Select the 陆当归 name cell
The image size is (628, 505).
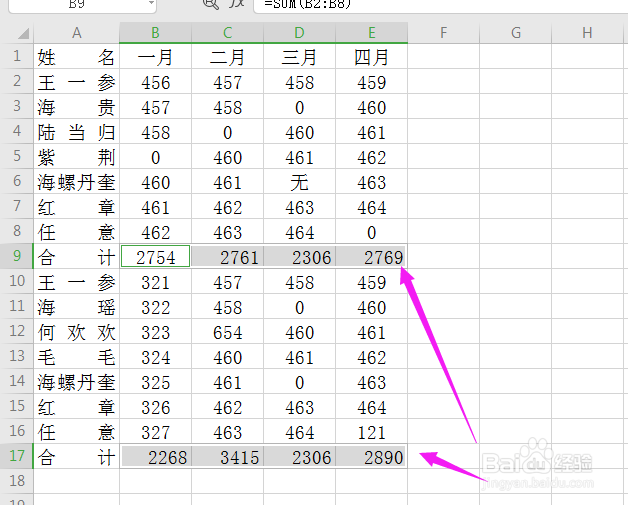pos(76,132)
